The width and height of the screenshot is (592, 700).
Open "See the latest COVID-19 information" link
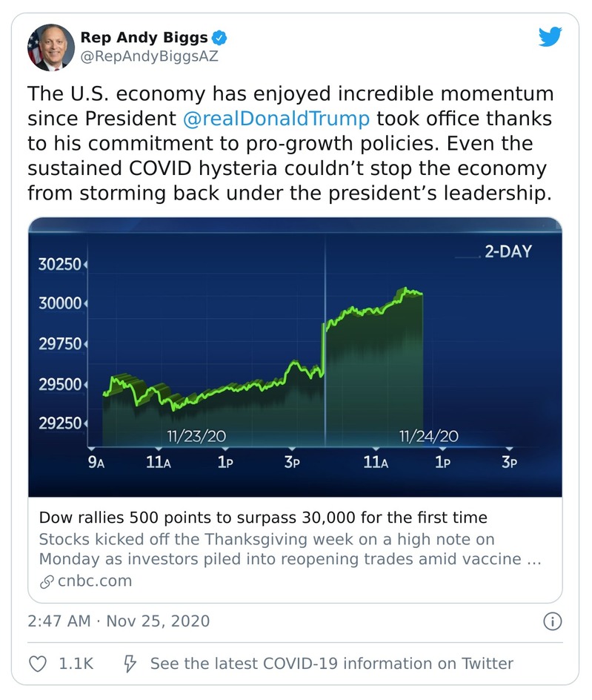tap(331, 664)
